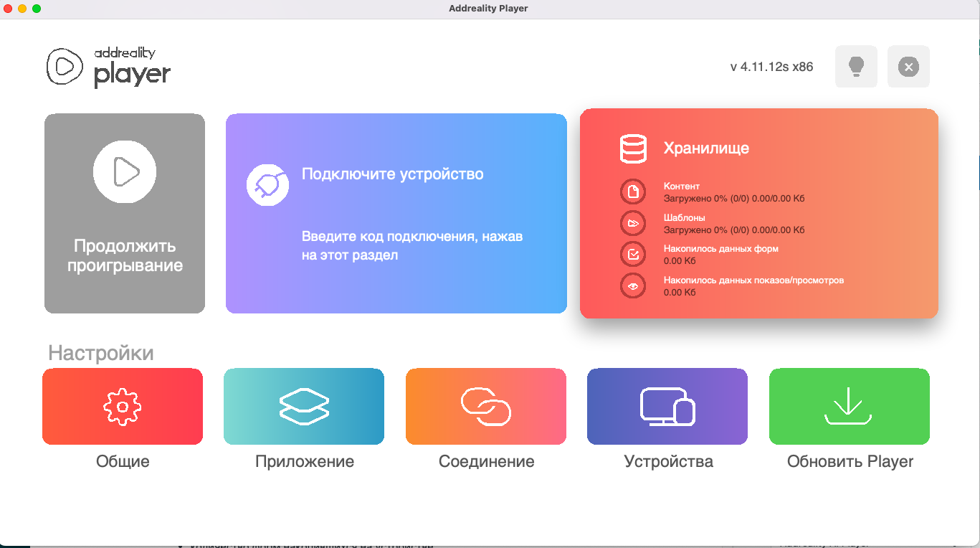This screenshot has height=548, width=980.
Task: Click the version text v 4.11.12s x86
Action: tap(771, 67)
